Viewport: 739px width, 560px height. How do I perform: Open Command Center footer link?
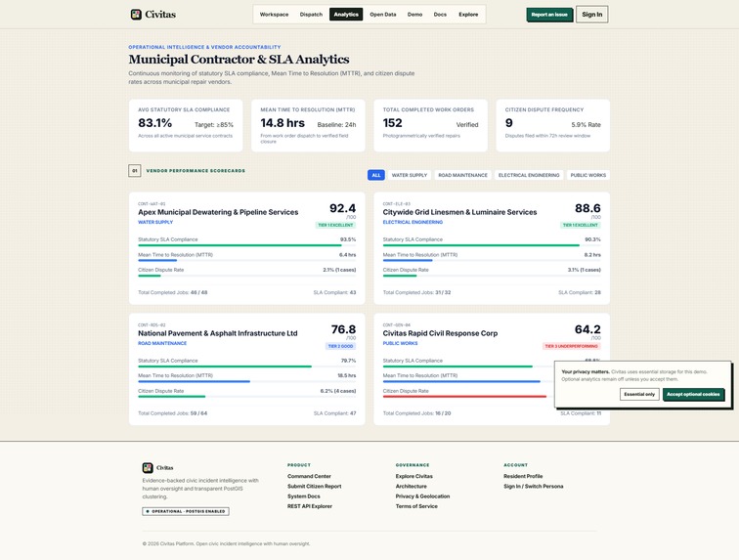(309, 476)
